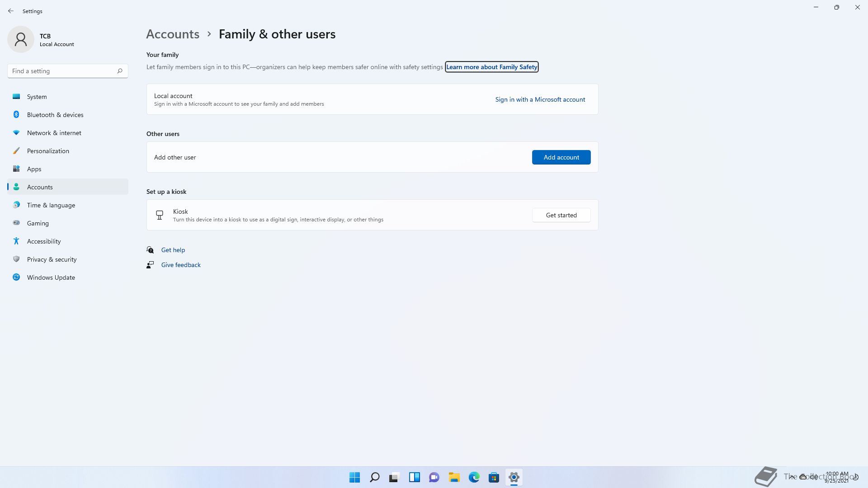Go to Network & internet settings

click(x=68, y=133)
